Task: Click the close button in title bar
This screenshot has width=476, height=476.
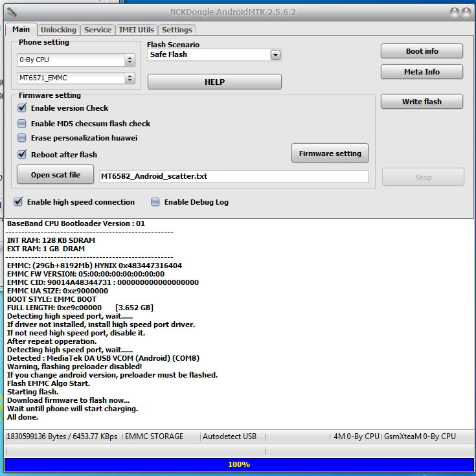Action: coord(466,12)
